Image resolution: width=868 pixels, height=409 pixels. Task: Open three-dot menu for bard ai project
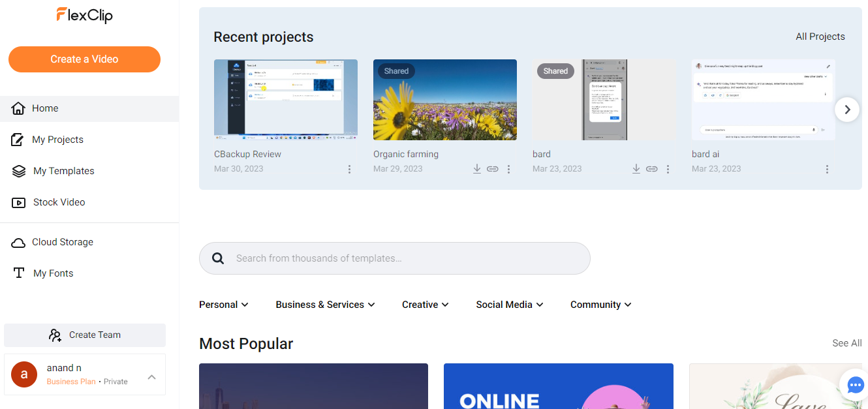coord(827,169)
